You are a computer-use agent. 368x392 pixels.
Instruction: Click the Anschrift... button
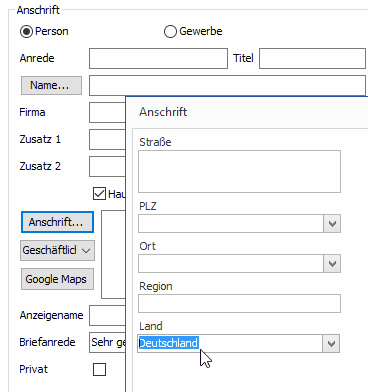click(57, 222)
